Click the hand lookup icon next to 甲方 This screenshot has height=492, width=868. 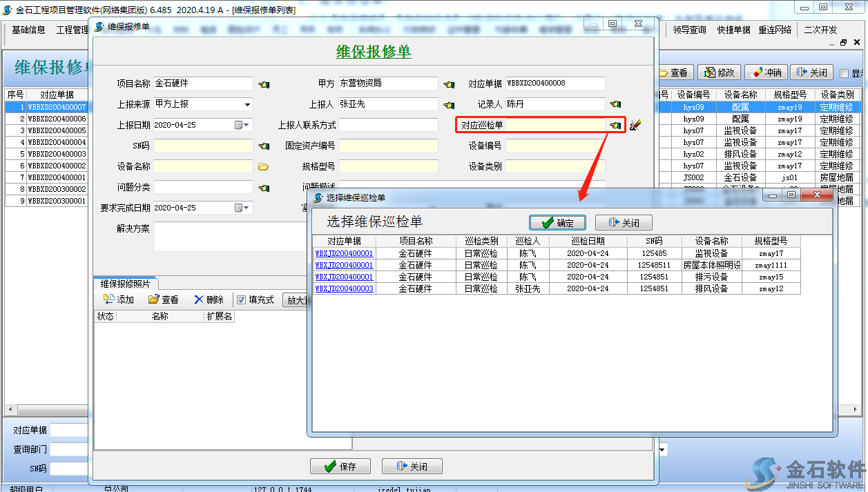coord(449,84)
